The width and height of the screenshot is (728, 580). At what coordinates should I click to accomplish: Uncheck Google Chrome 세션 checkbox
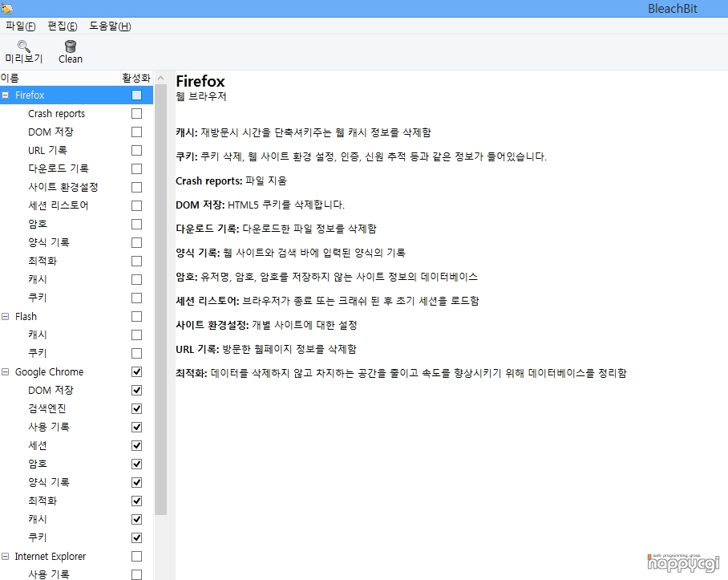pos(136,446)
